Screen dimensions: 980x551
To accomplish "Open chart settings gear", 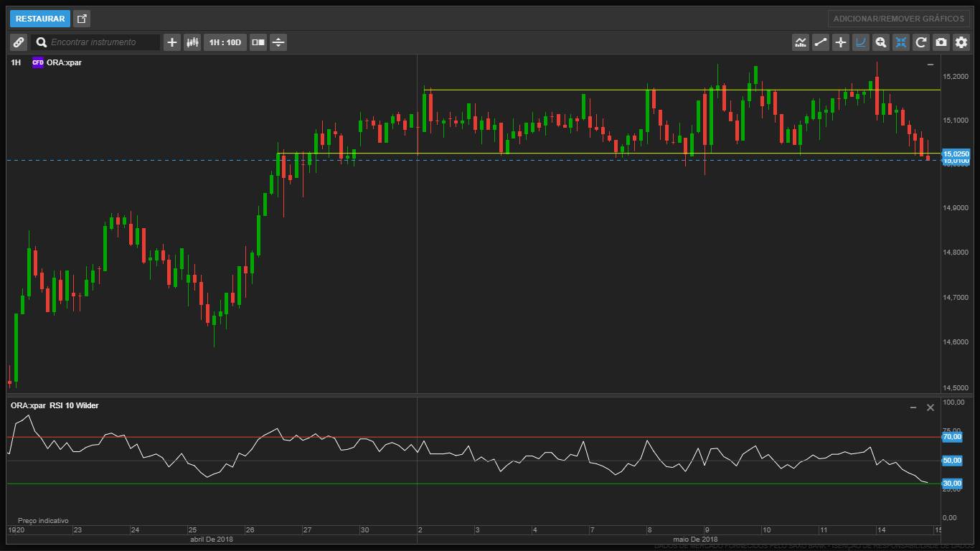I will tap(961, 42).
